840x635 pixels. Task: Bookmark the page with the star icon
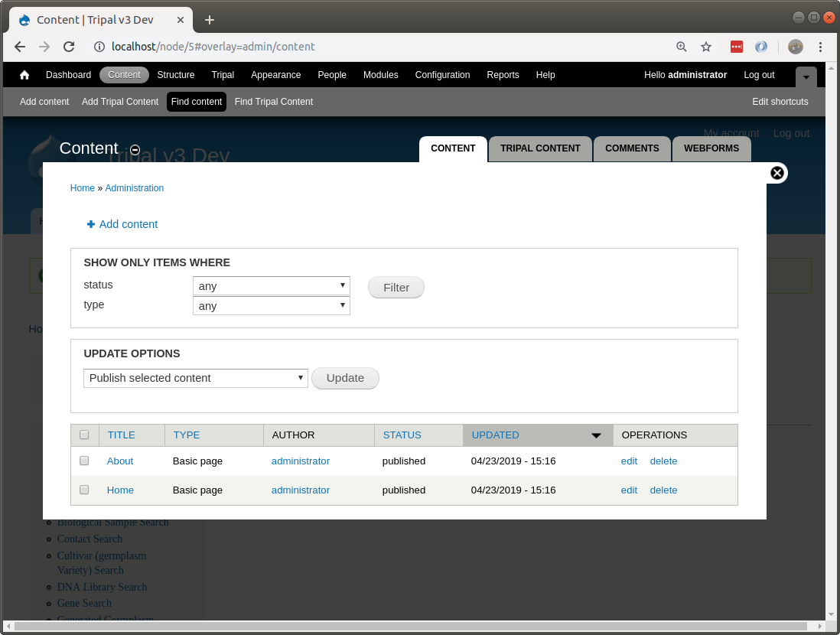706,47
